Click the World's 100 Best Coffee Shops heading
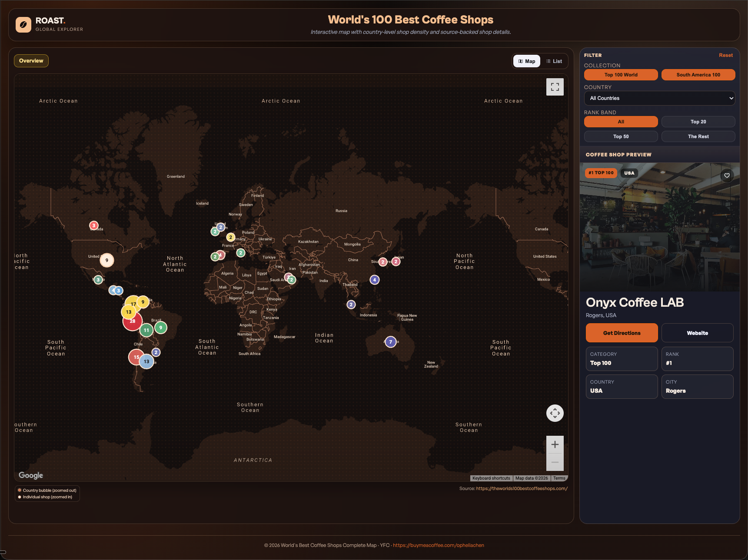This screenshot has height=560, width=748. (x=411, y=20)
